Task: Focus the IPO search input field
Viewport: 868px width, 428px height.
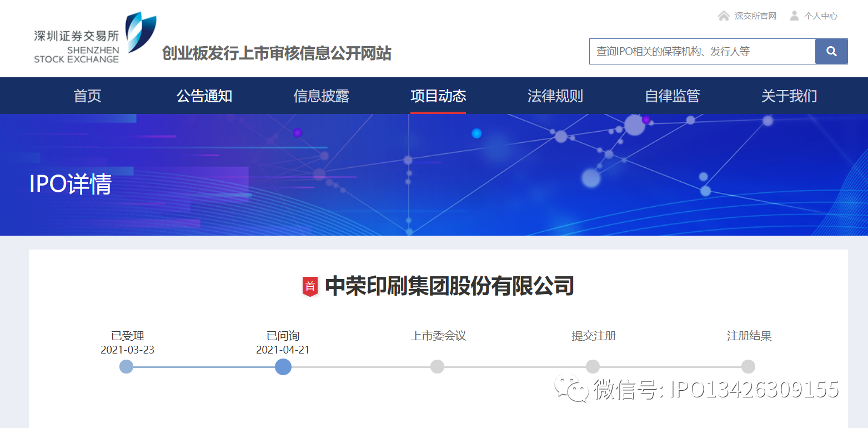Action: click(x=702, y=51)
